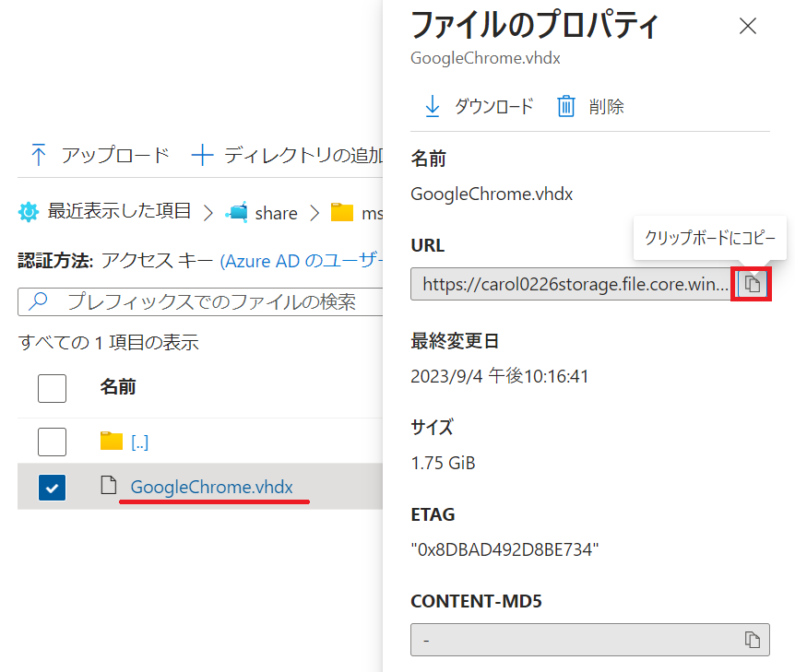Click the chevron after 最近表示した項目
Image resolution: width=795 pixels, height=672 pixels.
208,212
